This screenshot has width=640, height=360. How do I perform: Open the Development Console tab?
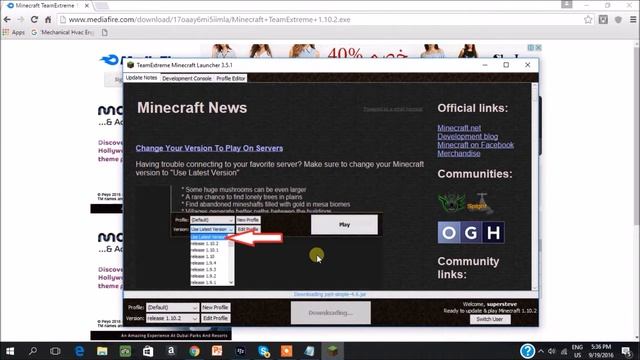pyautogui.click(x=187, y=78)
